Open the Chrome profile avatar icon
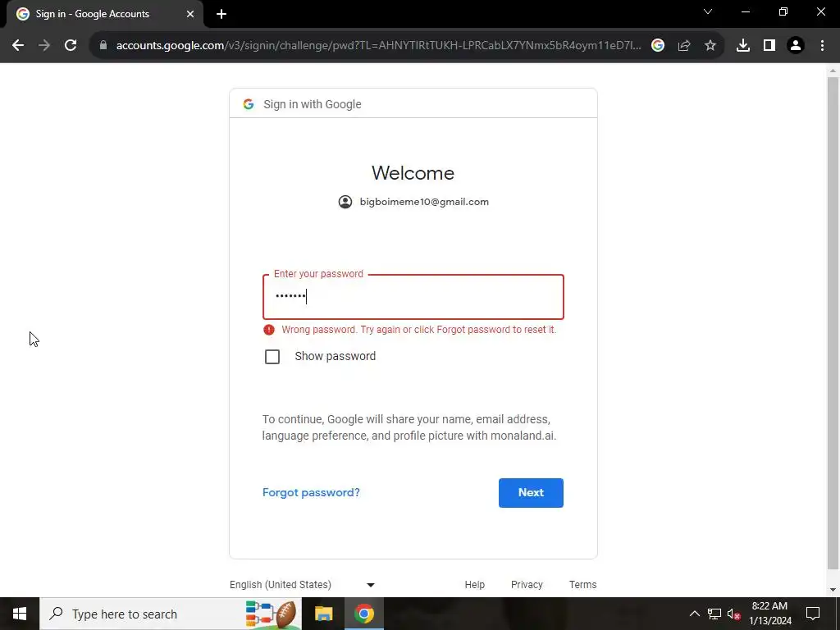 (x=796, y=46)
